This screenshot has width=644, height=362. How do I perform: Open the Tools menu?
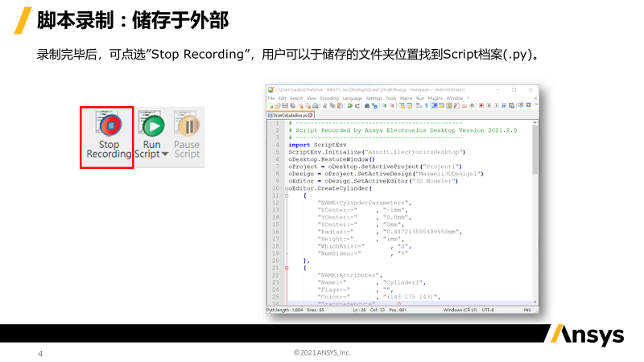click(391, 98)
